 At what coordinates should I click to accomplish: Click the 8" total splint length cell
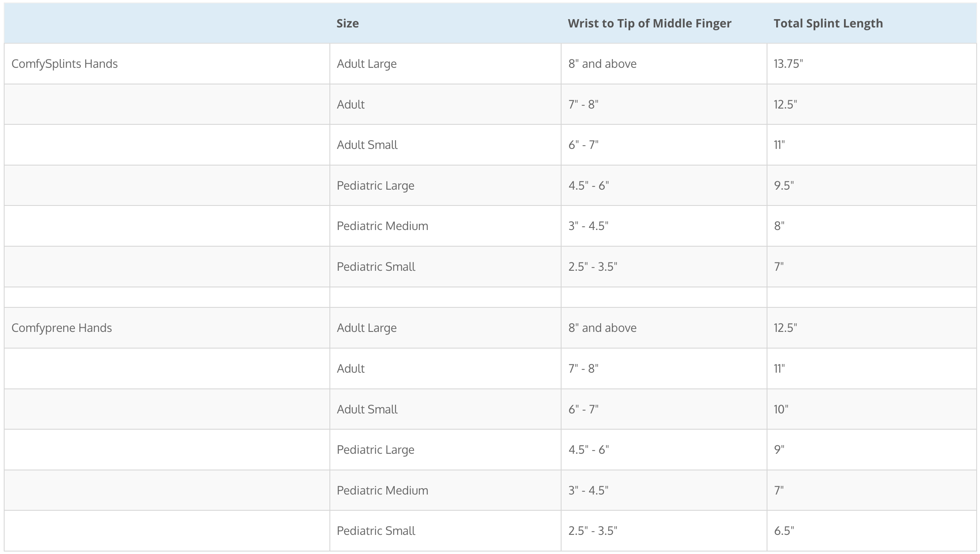(x=871, y=226)
